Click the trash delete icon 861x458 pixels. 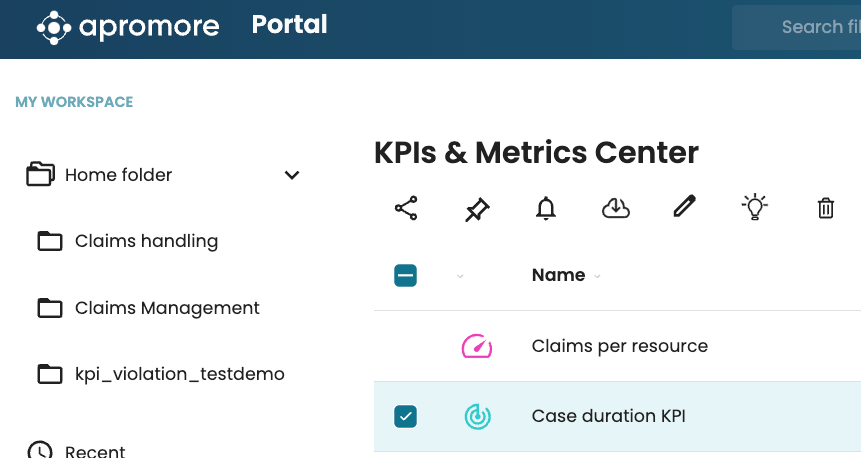point(826,208)
